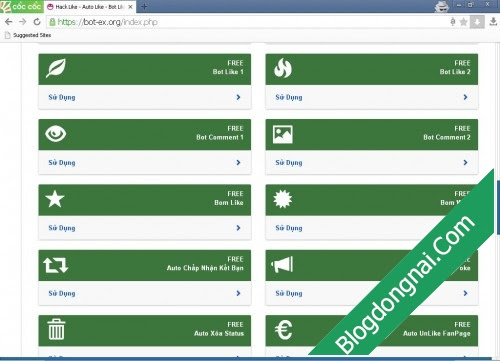Click the Auto UnLike FanPage title text
The width and height of the screenshot is (500, 361).
tap(437, 333)
